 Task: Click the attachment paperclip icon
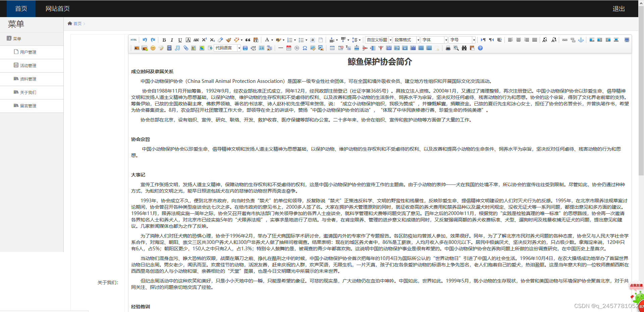(x=185, y=48)
